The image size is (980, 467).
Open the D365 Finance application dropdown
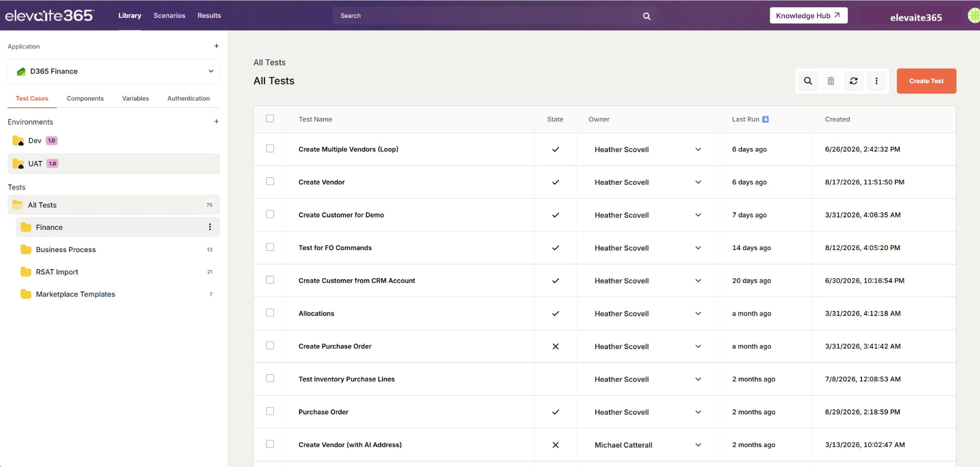point(114,71)
